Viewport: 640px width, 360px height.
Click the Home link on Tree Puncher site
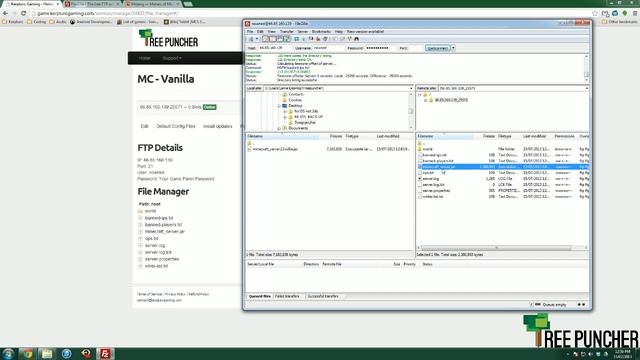pyautogui.click(x=144, y=58)
